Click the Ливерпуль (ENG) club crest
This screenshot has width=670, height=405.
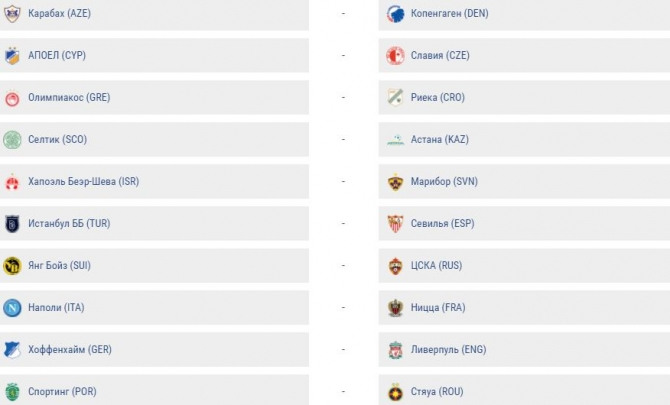click(395, 350)
